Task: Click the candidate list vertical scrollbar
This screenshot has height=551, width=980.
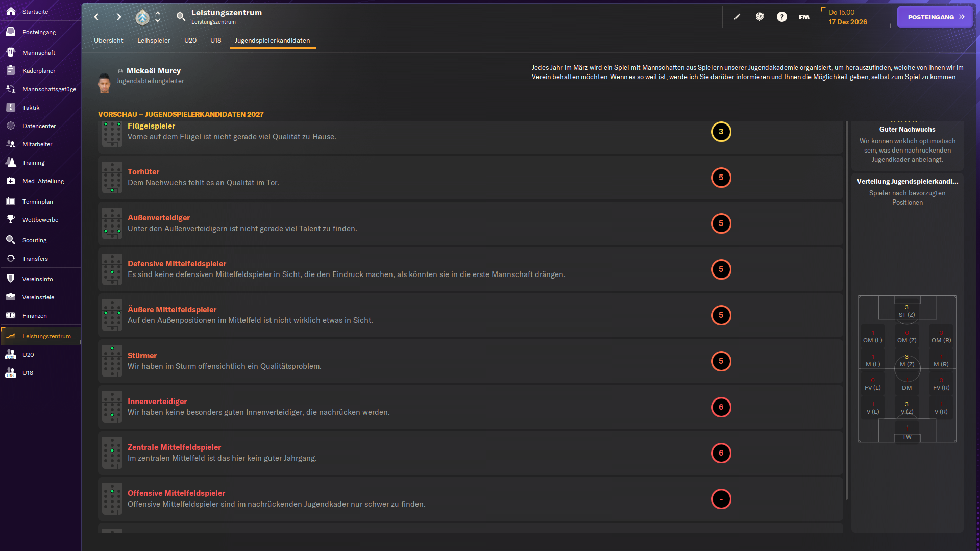Action: (x=846, y=310)
